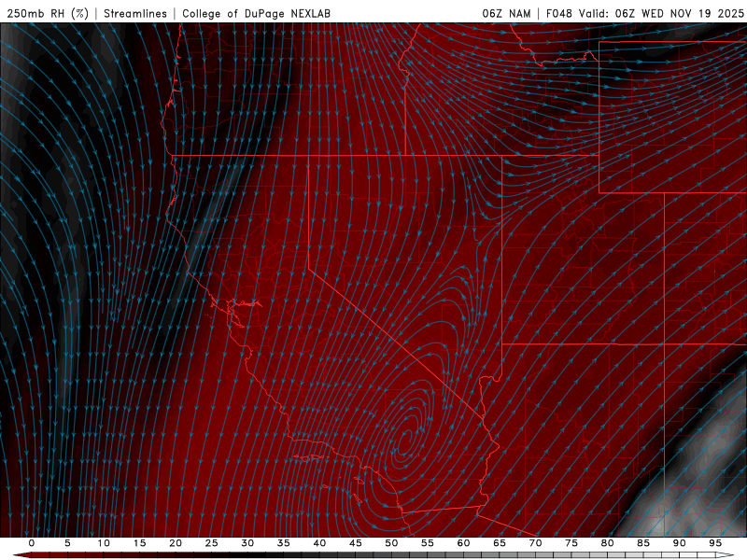Select the "80" color scale label
747x560 pixels.
[607, 543]
